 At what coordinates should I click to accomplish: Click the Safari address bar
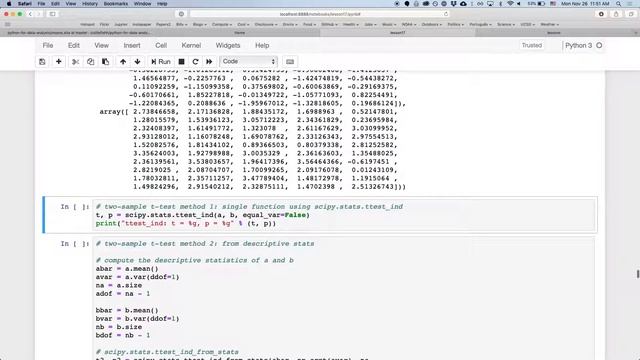coord(320,14)
